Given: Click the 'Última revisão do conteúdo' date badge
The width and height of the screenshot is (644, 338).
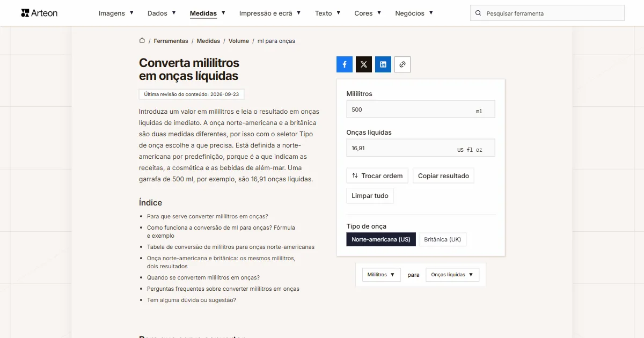Looking at the screenshot, I should (192, 94).
